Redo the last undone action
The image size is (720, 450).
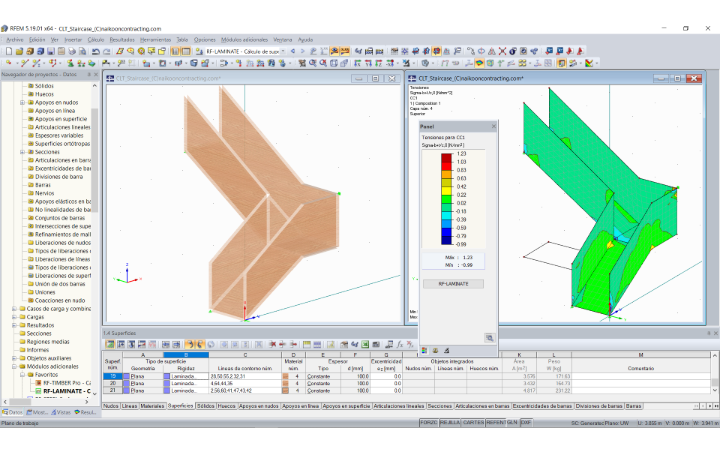coord(107,51)
